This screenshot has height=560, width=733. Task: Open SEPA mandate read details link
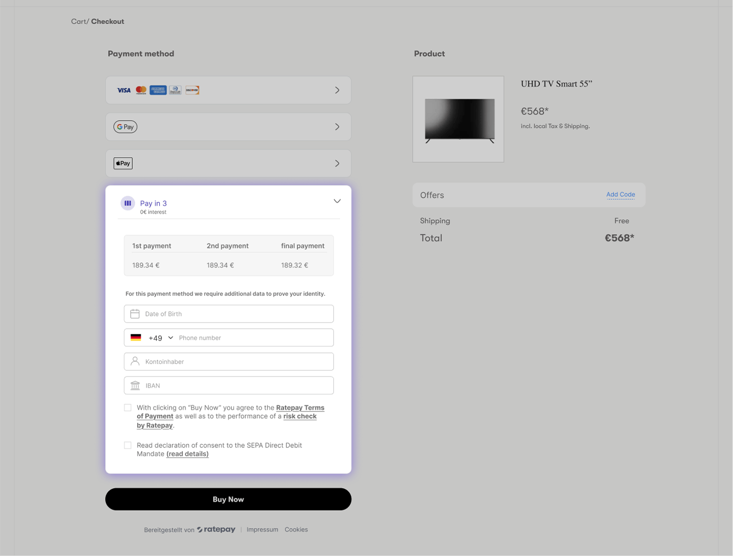click(187, 454)
